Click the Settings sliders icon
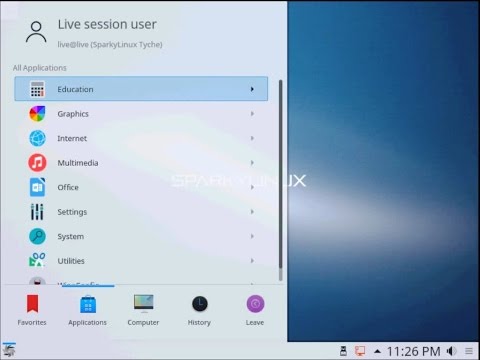This screenshot has width=480, height=360. (37, 212)
